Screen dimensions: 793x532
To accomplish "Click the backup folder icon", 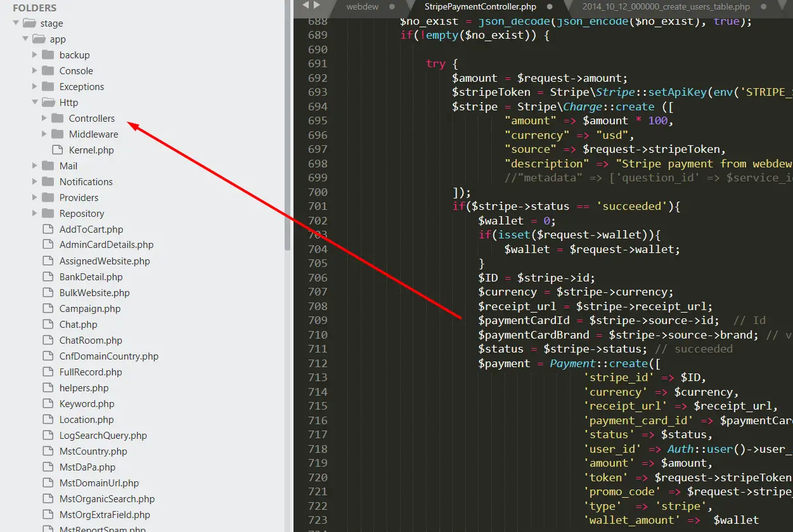I will 48,55.
